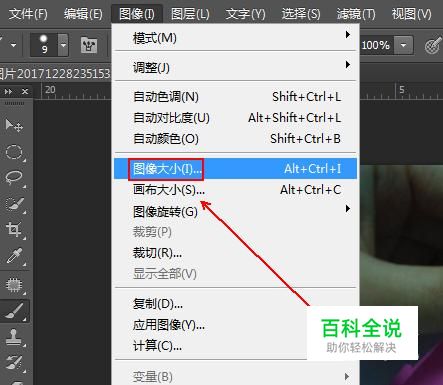Expand the 模式(M) submenu
443x385 pixels.
(x=235, y=37)
